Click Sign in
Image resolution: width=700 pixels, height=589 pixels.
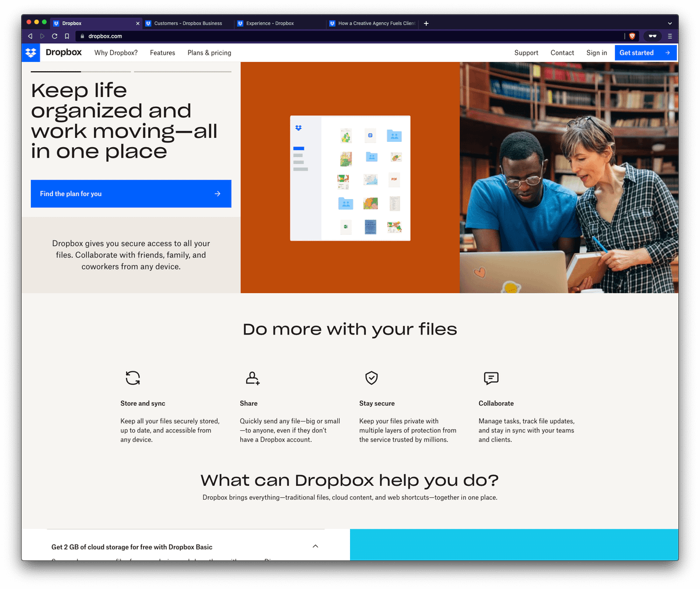[x=597, y=53]
